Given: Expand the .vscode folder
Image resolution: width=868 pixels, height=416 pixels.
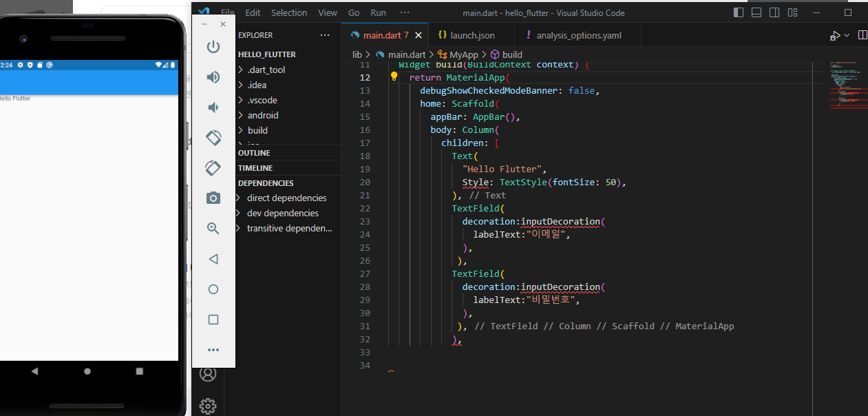Looking at the screenshot, I should click(262, 100).
